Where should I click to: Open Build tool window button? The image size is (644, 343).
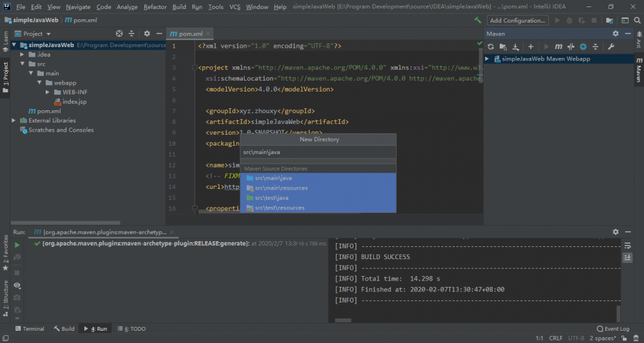click(64, 329)
